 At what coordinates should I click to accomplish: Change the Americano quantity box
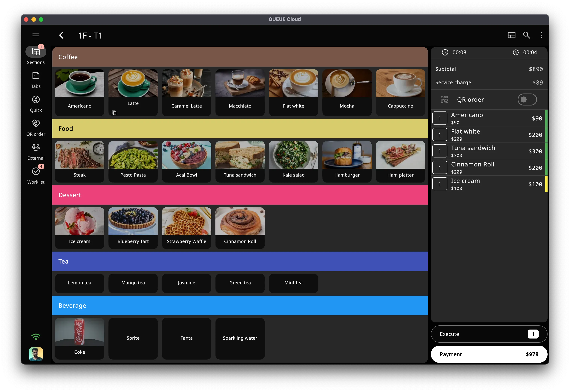click(x=440, y=118)
